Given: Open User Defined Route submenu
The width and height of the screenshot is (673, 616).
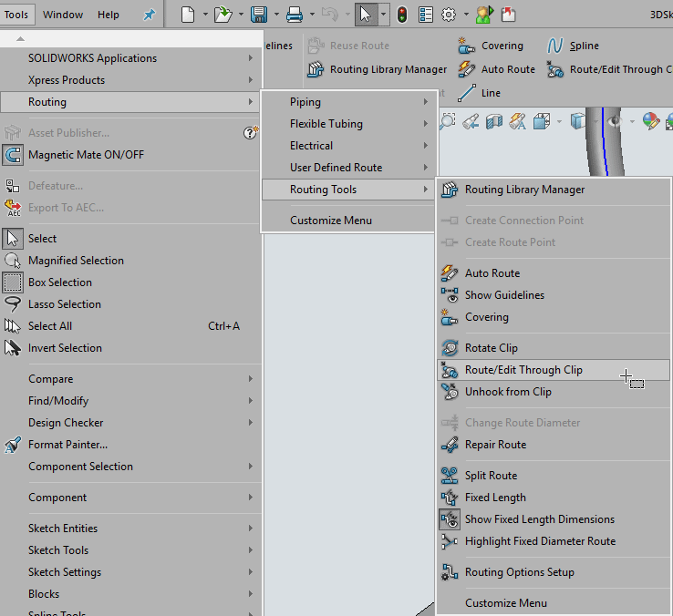Looking at the screenshot, I should (348, 168).
